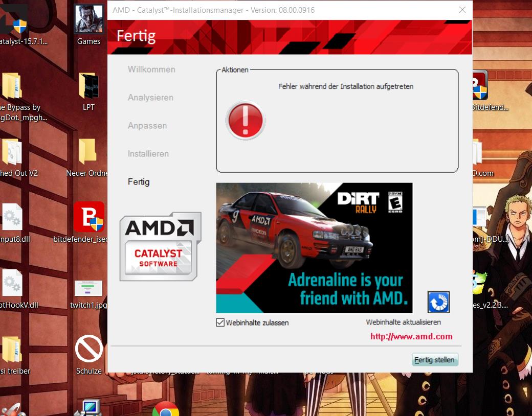Close the Catalyst installation manager window
Image resolution: width=532 pixels, height=416 pixels.
462,10
